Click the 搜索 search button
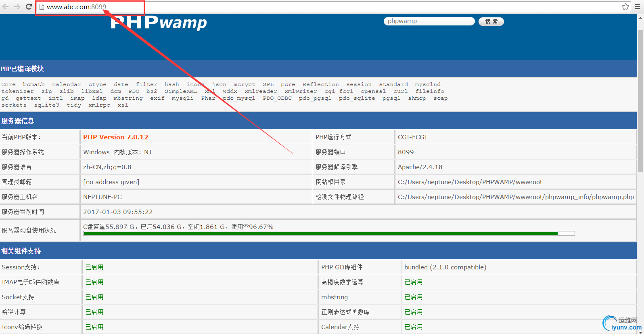The image size is (644, 334). point(491,21)
